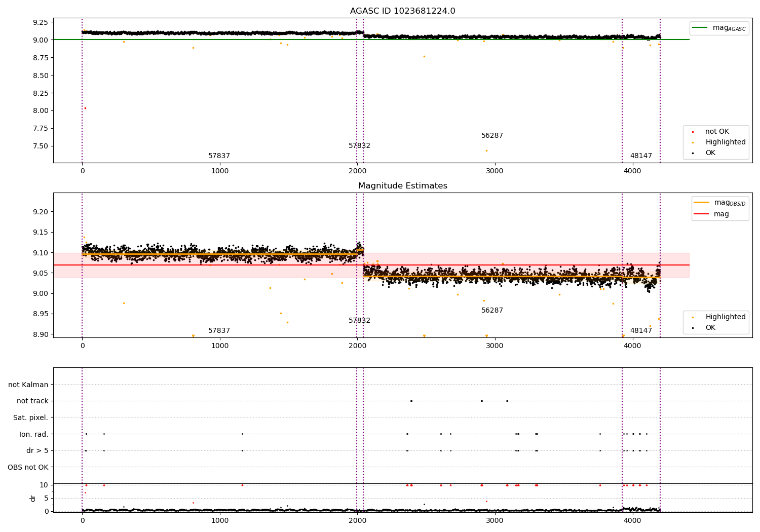Click OBSID label 48147 in the middle plot
The width and height of the screenshot is (760, 532).
pyautogui.click(x=641, y=331)
